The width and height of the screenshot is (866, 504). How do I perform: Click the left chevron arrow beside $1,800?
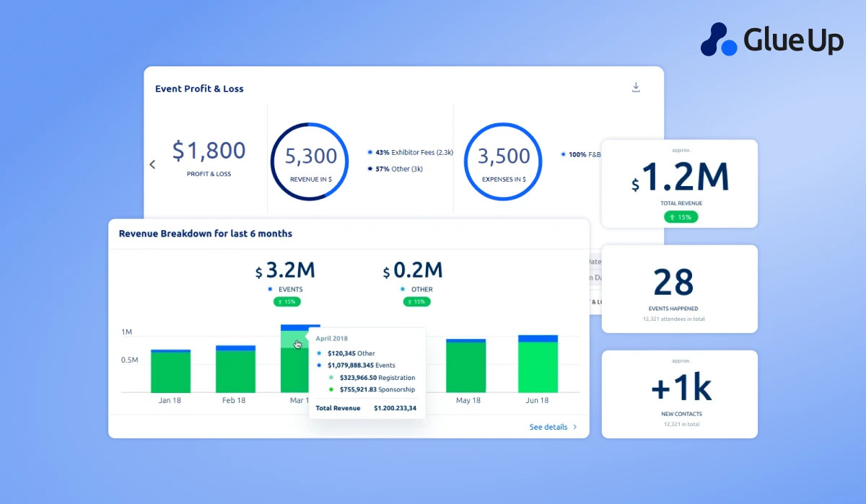152,164
